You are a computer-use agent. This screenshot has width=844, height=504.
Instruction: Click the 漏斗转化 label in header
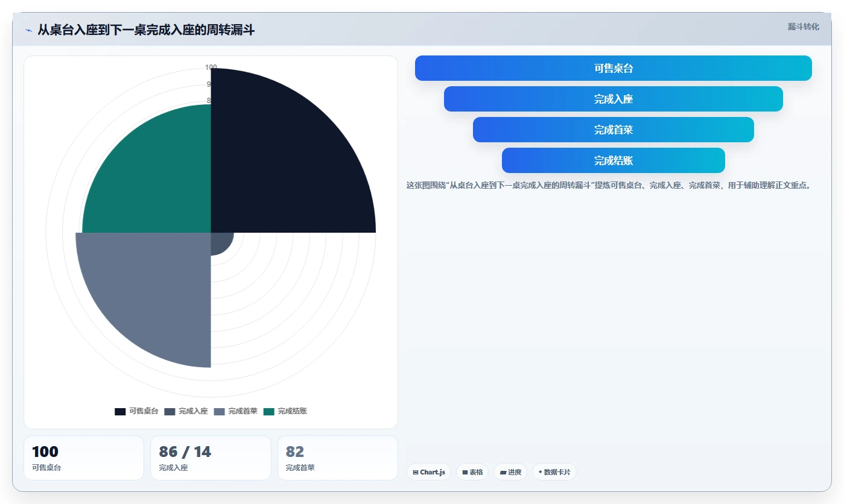tap(803, 27)
